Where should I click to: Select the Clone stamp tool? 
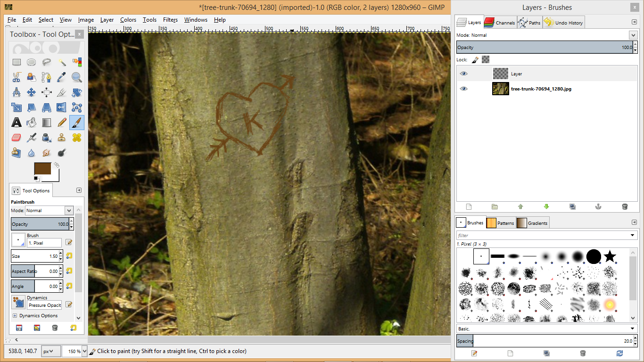(x=62, y=138)
